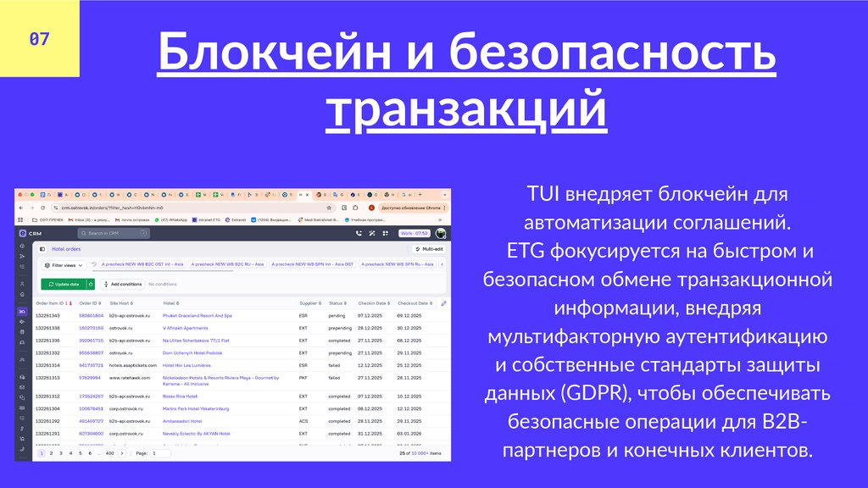Click the pencil icon to edit table columns

pos(443,303)
